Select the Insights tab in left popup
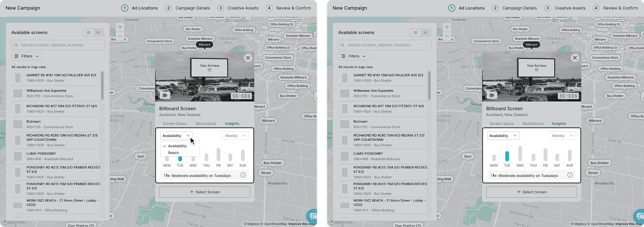644x227 pixels. tap(232, 124)
